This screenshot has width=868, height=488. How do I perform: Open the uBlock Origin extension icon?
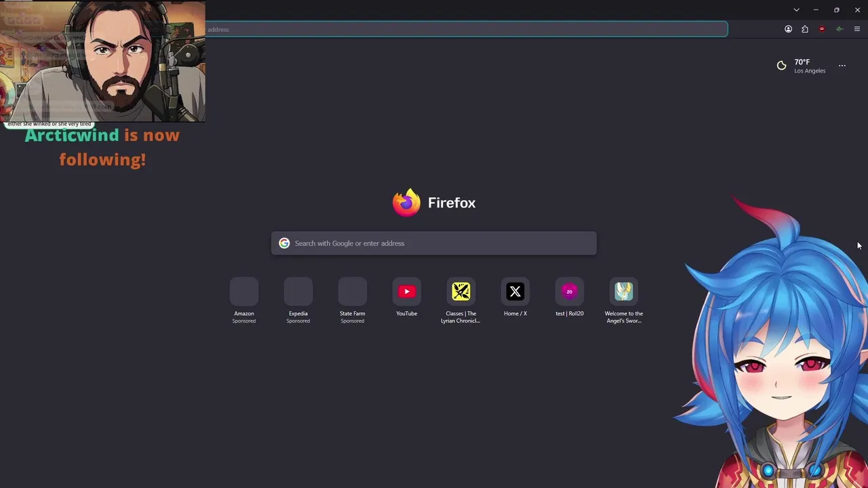[822, 29]
